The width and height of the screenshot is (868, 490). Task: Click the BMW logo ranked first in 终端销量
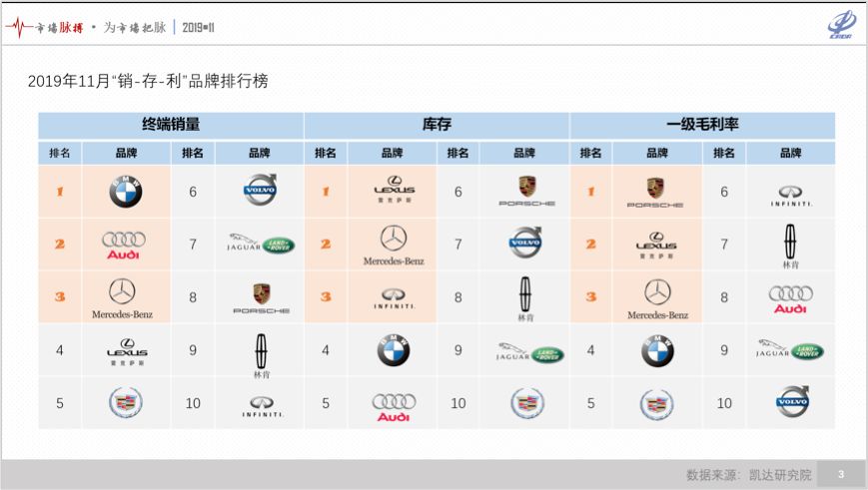pyautogui.click(x=126, y=192)
